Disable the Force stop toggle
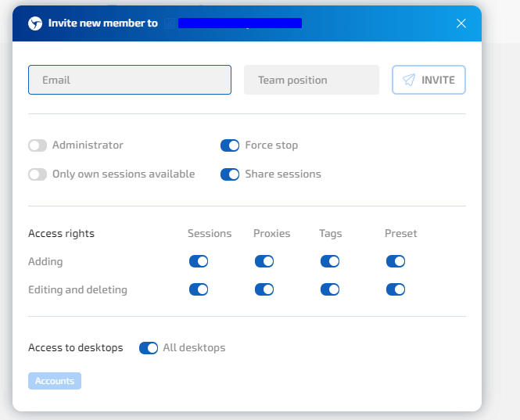Viewport: 520px width, 420px height. pyautogui.click(x=230, y=145)
